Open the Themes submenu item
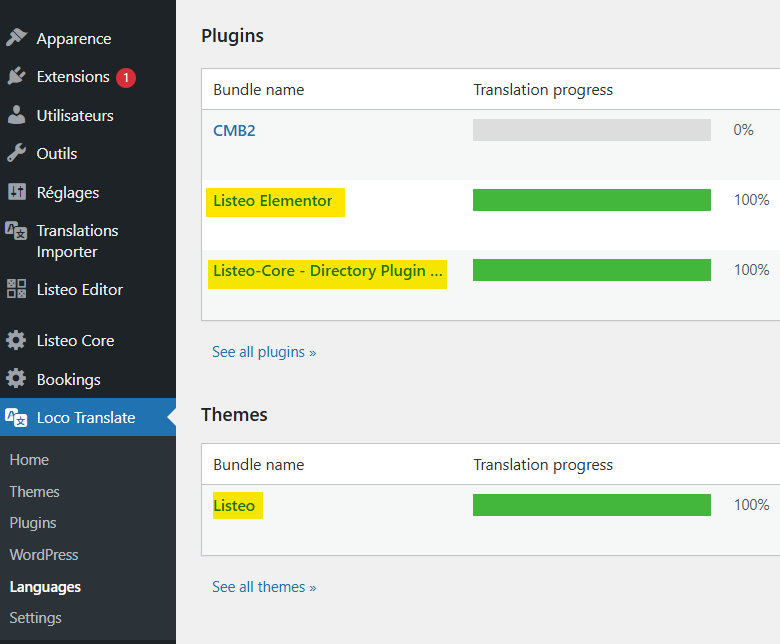This screenshot has height=644, width=780. click(34, 492)
